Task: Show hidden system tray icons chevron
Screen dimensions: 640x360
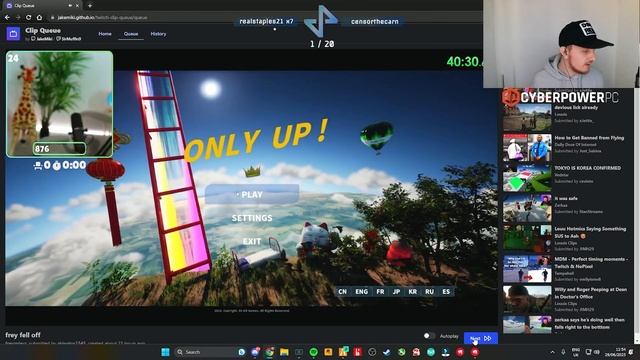Action: (x=552, y=352)
